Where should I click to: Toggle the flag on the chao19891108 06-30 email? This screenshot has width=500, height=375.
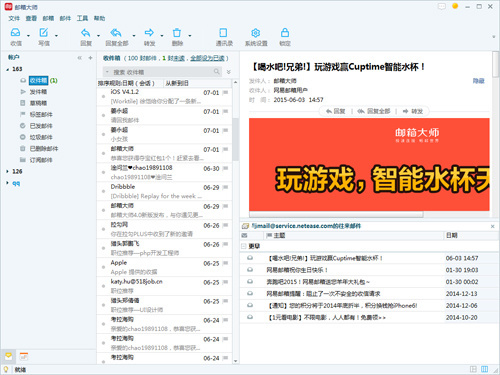[225, 168]
